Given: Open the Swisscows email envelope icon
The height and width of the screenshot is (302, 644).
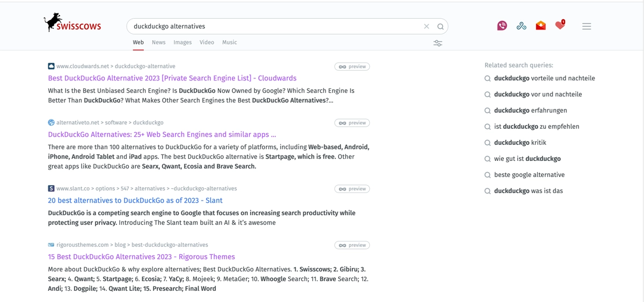Looking at the screenshot, I should coord(541,25).
